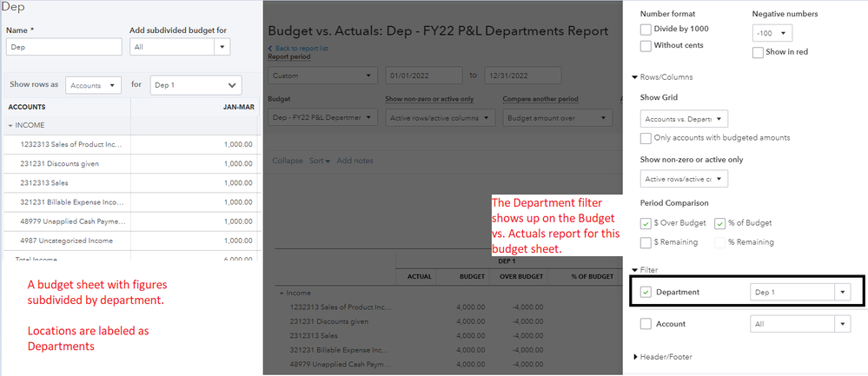Enable the Account filter checkbox
The width and height of the screenshot is (868, 376).
coord(646,324)
